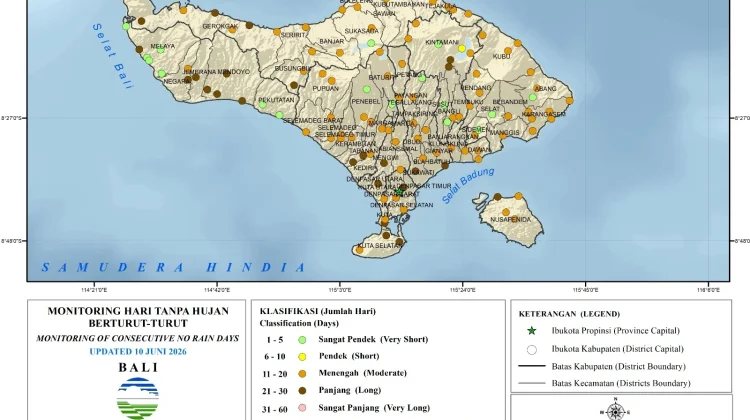The height and width of the screenshot is (420, 750).
Task: Click the yellow dot near Kintamani
Action: 462,48
